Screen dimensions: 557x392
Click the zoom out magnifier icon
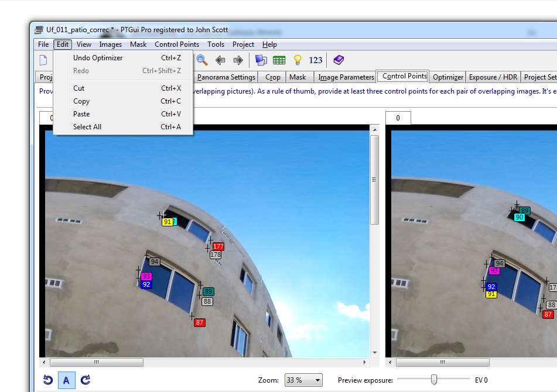tap(201, 60)
